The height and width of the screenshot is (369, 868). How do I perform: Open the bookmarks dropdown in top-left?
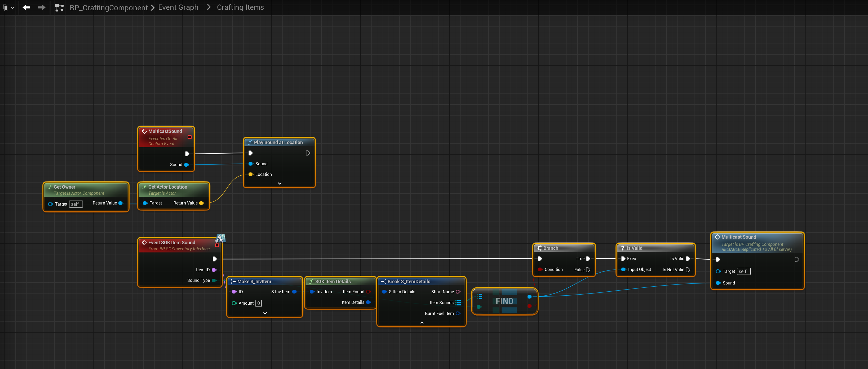coord(8,7)
